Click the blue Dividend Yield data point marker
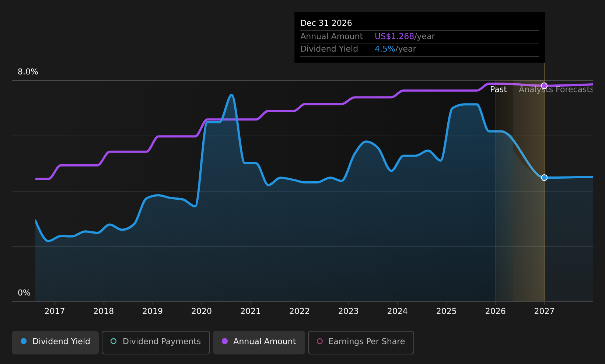 click(x=544, y=178)
